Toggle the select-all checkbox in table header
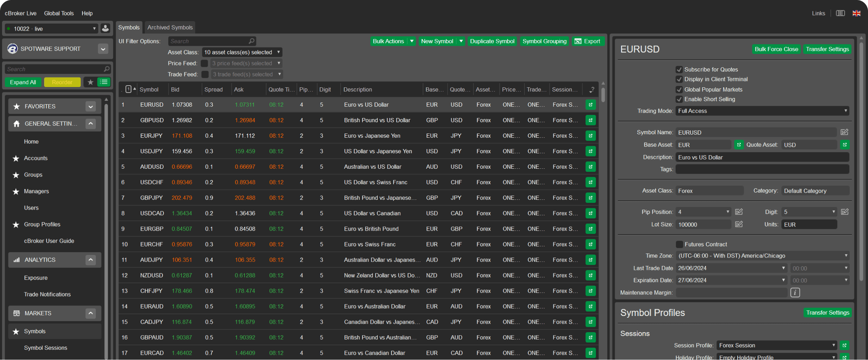 [x=128, y=89]
